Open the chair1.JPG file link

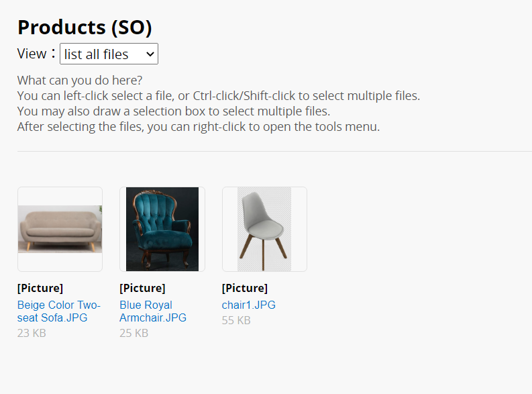point(249,305)
